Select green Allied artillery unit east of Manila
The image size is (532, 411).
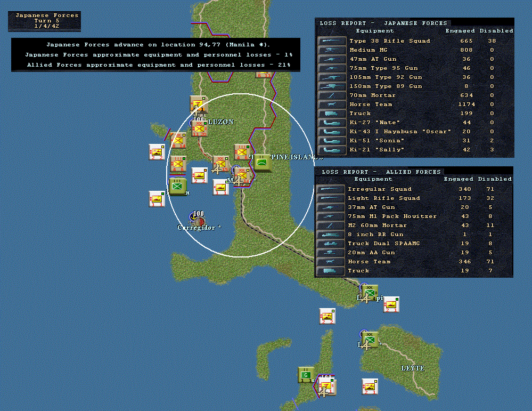click(x=262, y=163)
